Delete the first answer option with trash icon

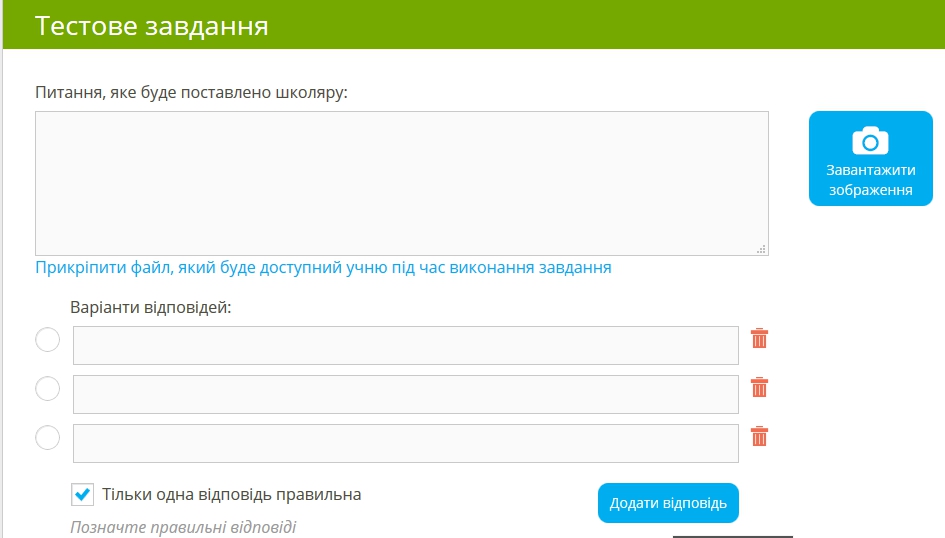[759, 339]
